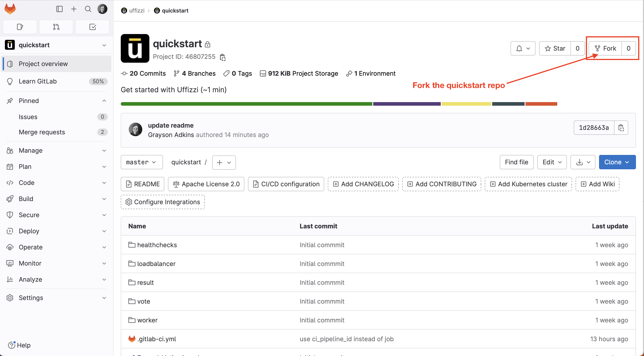Viewport: 644px width, 356px height.
Task: Open the .gitlab-ci.yml file link
Action: pyautogui.click(x=157, y=339)
